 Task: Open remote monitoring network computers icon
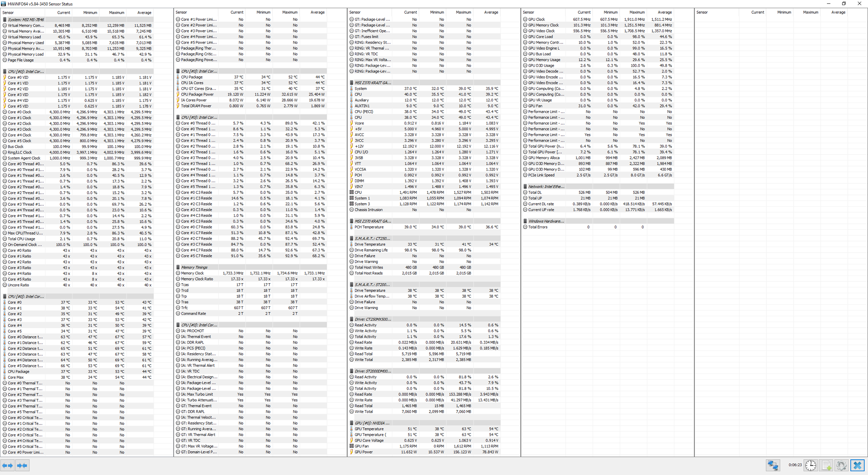pos(773,465)
